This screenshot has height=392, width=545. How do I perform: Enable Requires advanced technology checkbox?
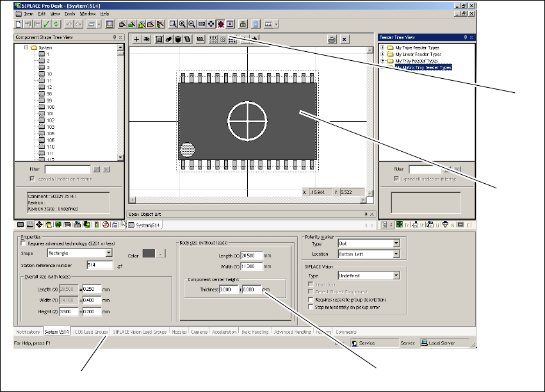click(x=24, y=244)
